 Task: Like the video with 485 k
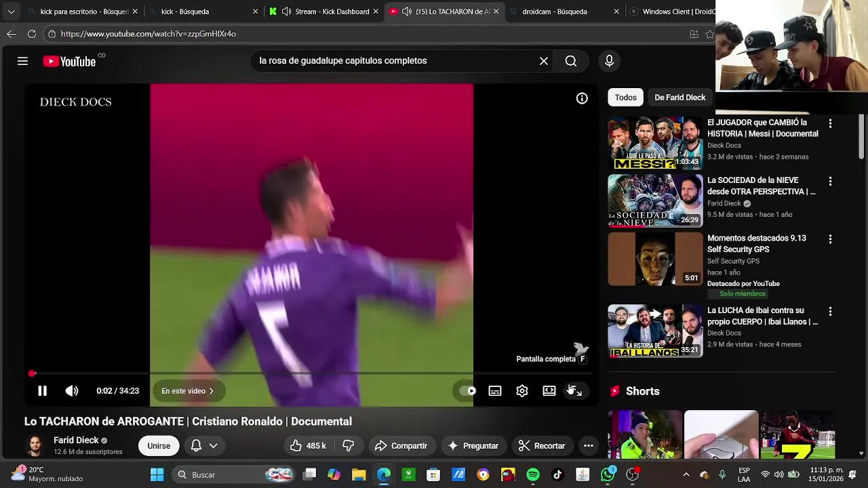coord(308,446)
